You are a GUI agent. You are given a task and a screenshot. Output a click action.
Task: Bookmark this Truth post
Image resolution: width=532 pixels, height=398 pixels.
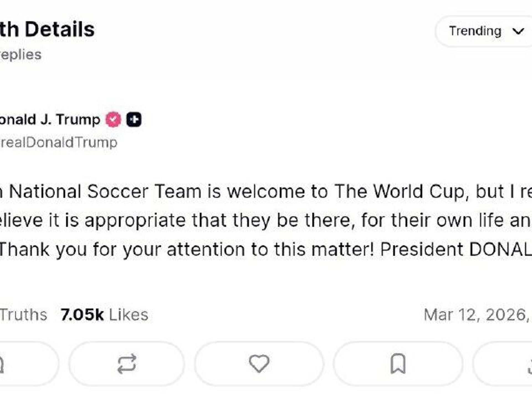click(398, 364)
